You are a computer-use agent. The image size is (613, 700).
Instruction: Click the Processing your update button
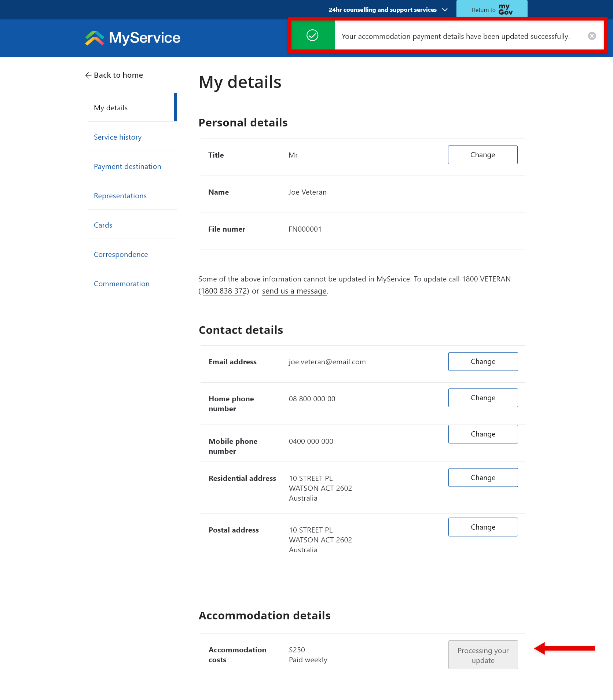coord(482,655)
